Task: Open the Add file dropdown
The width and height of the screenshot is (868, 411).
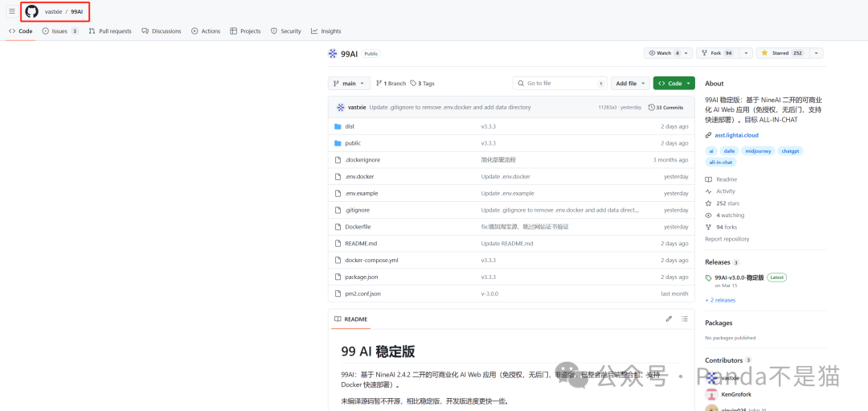Action: (630, 83)
